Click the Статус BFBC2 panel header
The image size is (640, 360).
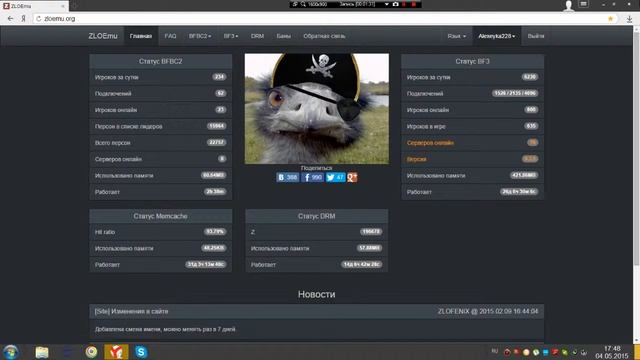click(160, 61)
